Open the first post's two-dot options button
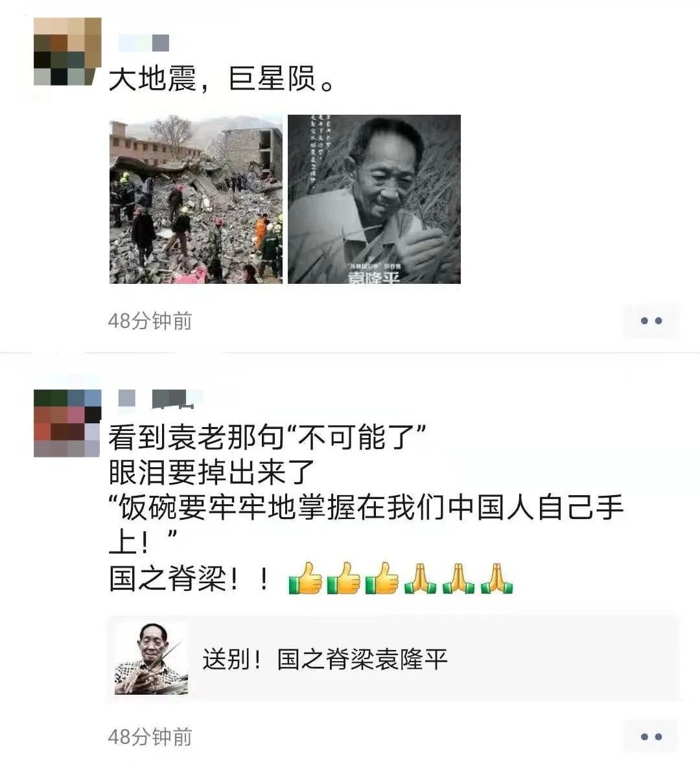Image resolution: width=700 pixels, height=766 pixels. point(651,321)
